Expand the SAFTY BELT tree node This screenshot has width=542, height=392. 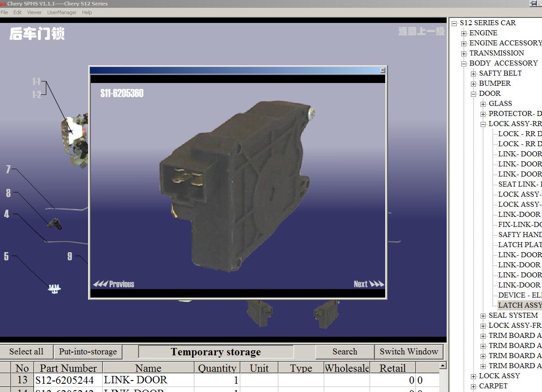pyautogui.click(x=474, y=74)
